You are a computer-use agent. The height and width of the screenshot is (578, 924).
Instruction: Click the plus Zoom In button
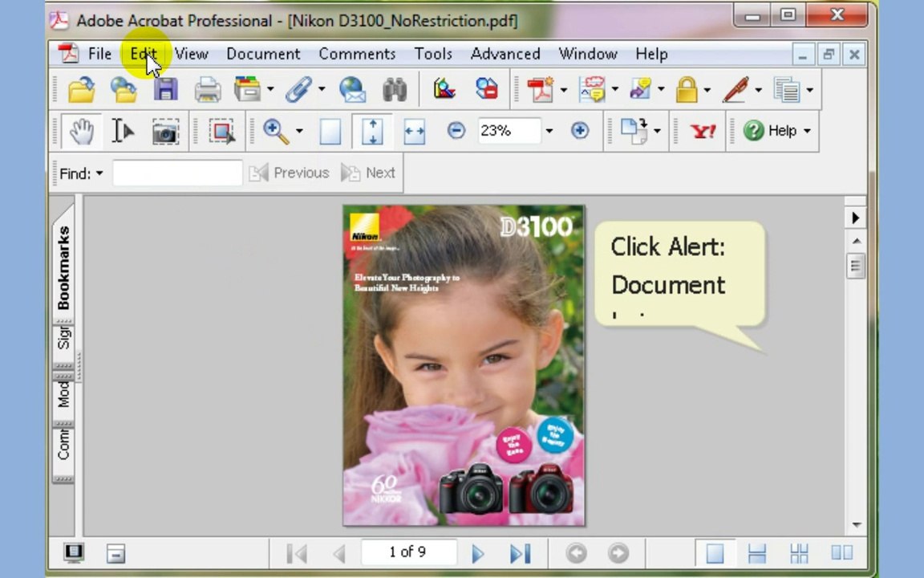pyautogui.click(x=580, y=130)
